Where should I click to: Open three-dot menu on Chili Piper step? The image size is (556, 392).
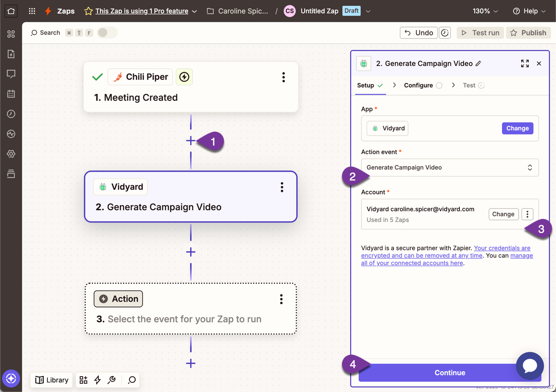pos(283,77)
